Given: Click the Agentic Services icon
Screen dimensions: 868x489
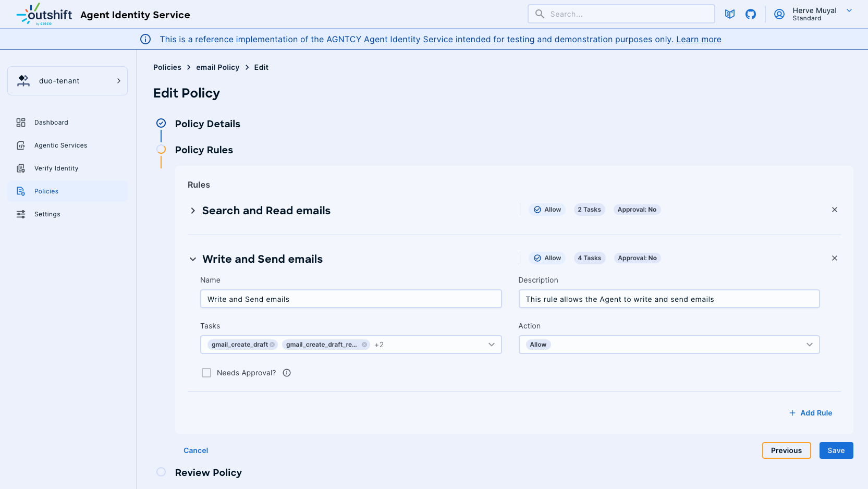Looking at the screenshot, I should [21, 145].
